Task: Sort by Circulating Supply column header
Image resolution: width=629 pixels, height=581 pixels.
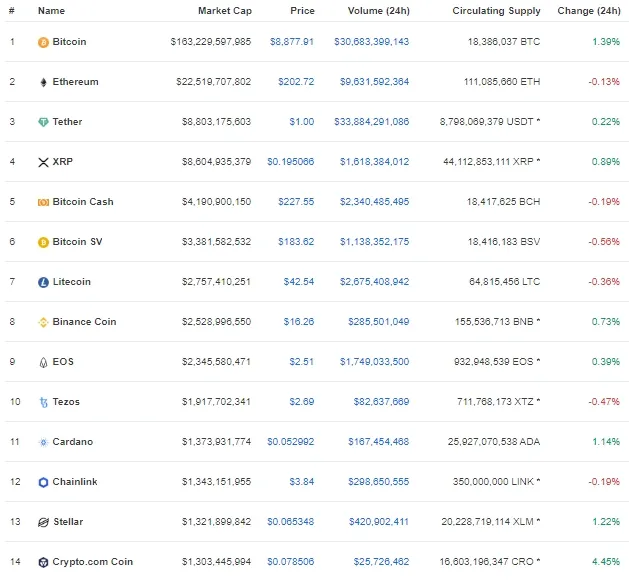Action: pos(496,11)
